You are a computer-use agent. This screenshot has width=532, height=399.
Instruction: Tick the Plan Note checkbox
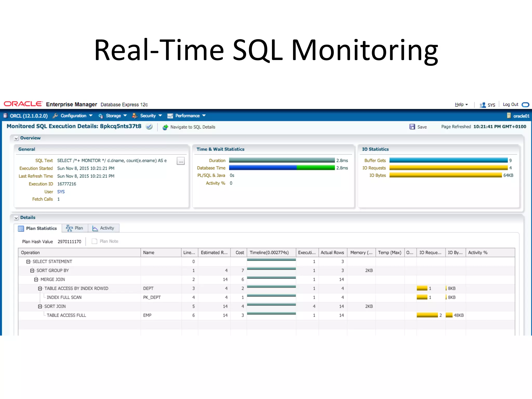click(95, 241)
